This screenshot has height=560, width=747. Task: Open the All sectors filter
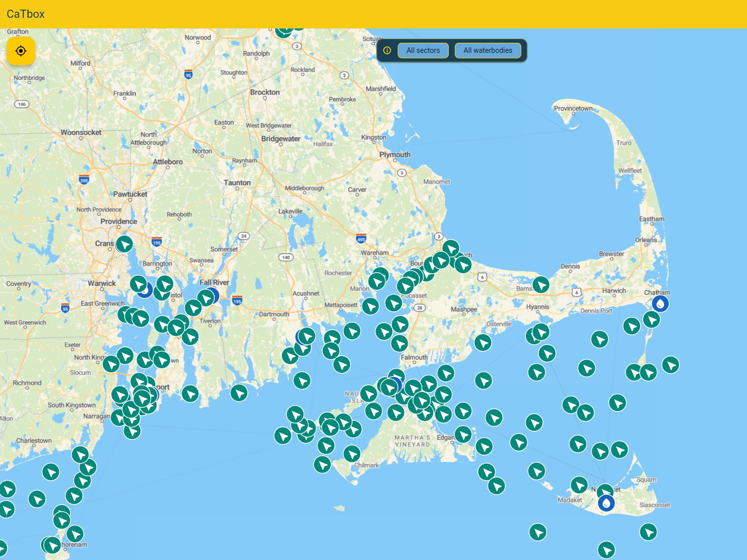click(x=423, y=50)
